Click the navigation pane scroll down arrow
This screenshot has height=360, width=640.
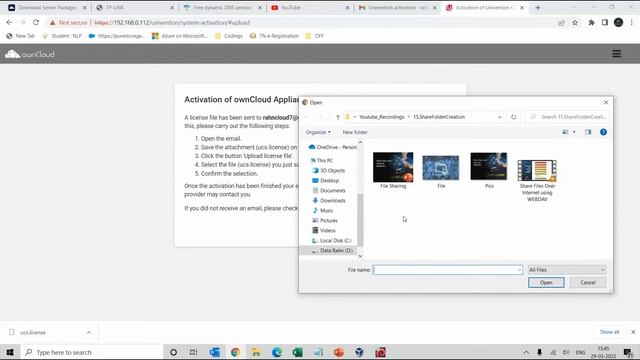click(360, 256)
